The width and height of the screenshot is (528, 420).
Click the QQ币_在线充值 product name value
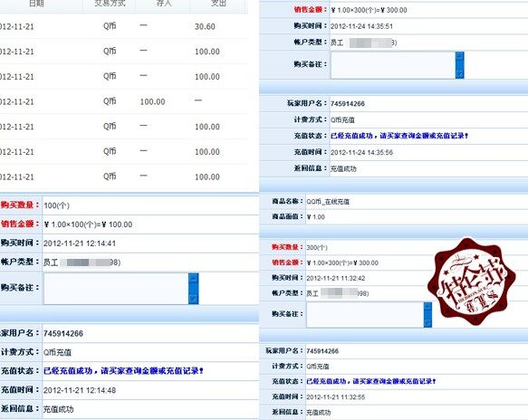coord(328,202)
